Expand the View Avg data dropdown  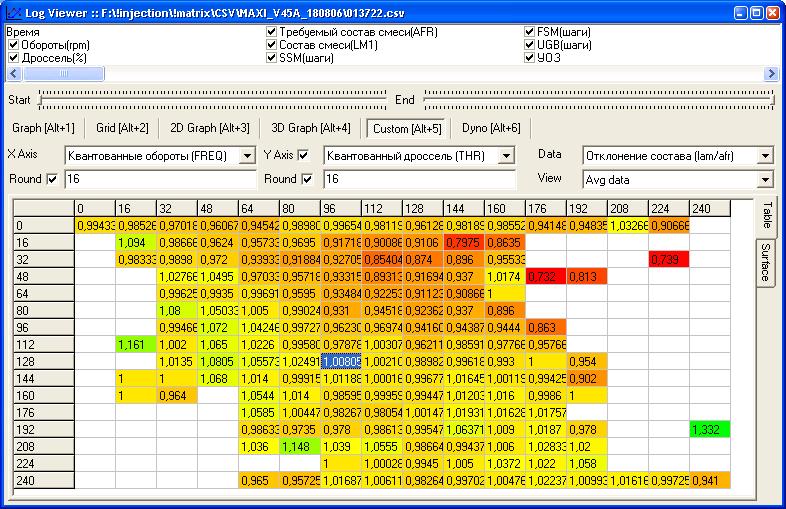click(x=765, y=180)
